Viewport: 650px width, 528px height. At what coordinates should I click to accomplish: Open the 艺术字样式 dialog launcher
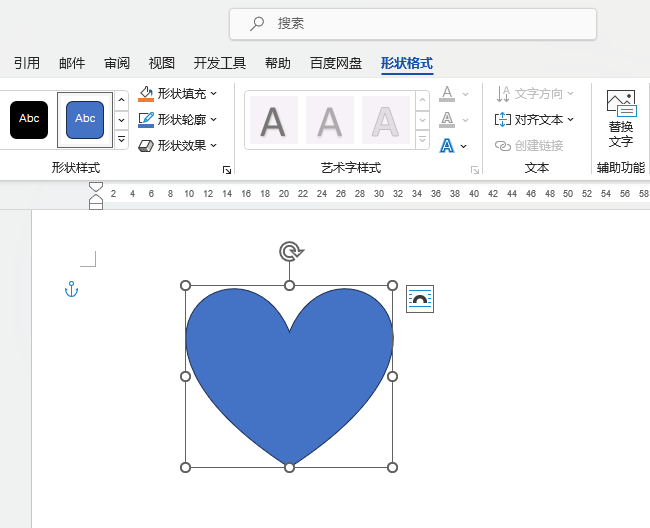(x=475, y=170)
